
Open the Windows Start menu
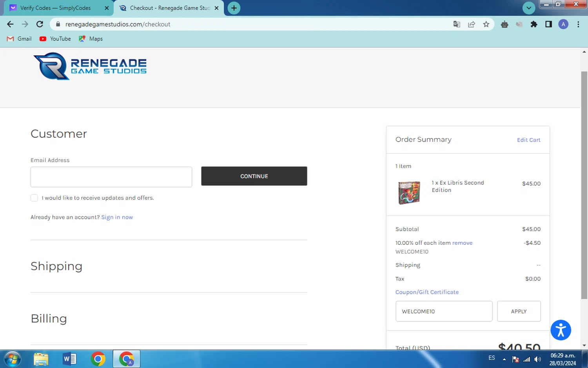[x=13, y=359]
